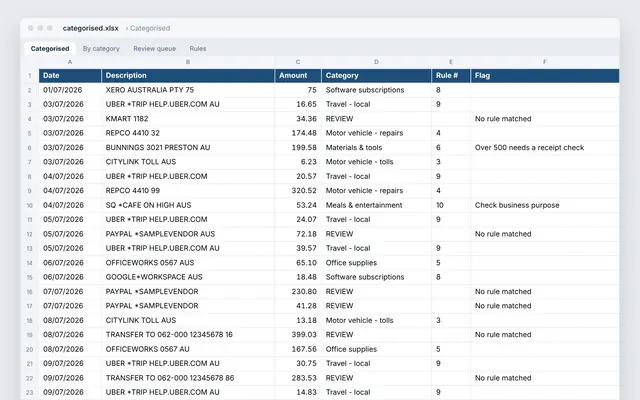Screen dimensions: 640x400
Task: Select the amount 399.03 cell
Action: pyautogui.click(x=298, y=335)
